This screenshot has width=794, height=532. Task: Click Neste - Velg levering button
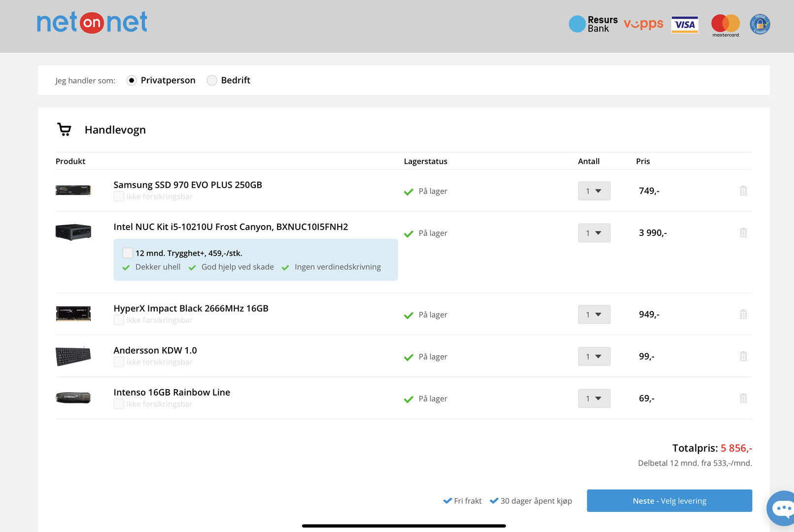[669, 501]
